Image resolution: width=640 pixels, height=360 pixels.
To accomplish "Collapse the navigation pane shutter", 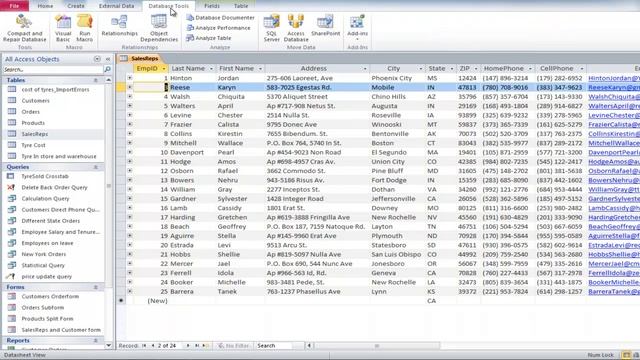I will click(108, 59).
